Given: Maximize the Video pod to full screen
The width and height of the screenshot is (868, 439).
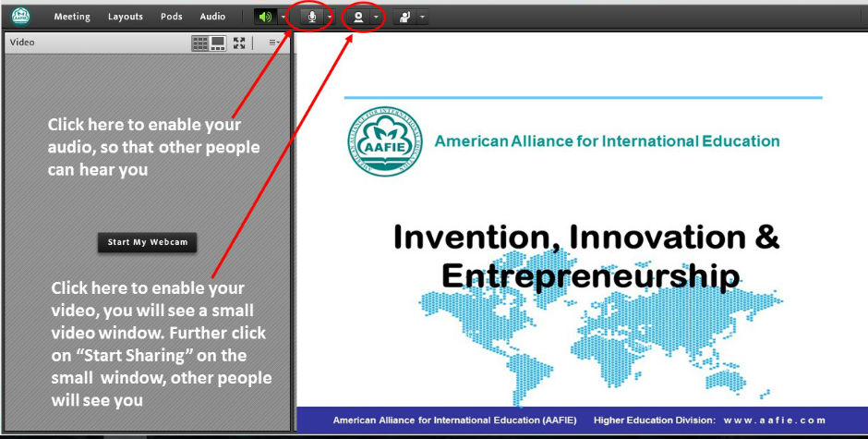Looking at the screenshot, I should point(239,43).
